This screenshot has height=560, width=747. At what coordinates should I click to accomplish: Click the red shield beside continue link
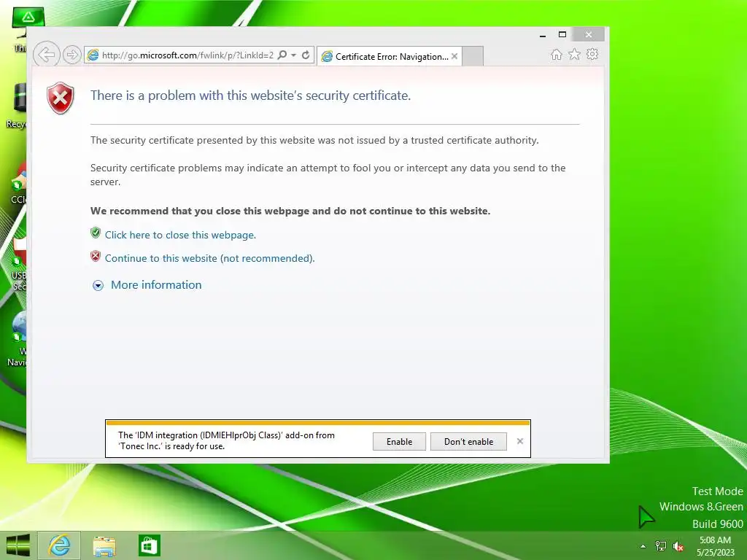pyautogui.click(x=96, y=256)
